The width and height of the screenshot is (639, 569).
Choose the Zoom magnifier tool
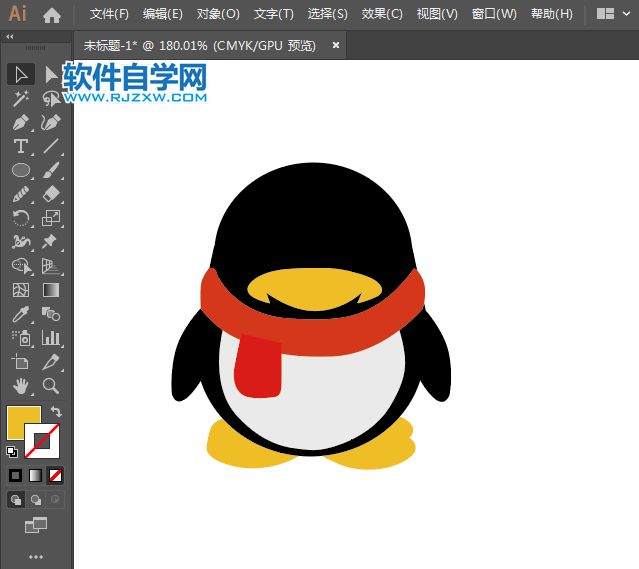(51, 386)
